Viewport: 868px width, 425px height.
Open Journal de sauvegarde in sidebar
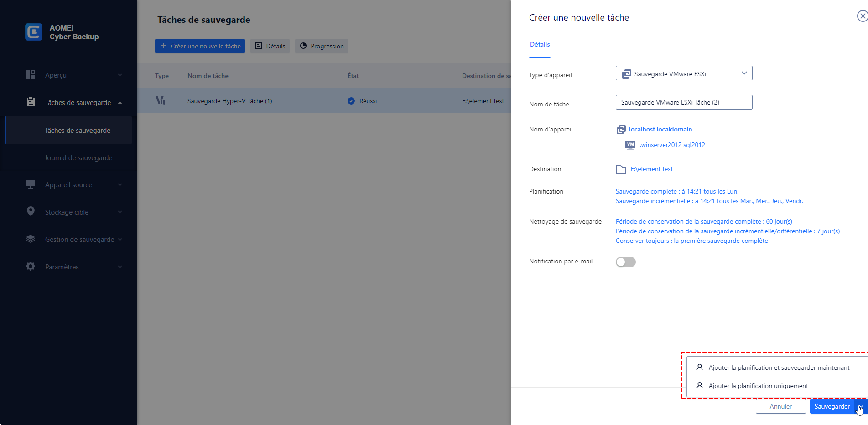[78, 158]
